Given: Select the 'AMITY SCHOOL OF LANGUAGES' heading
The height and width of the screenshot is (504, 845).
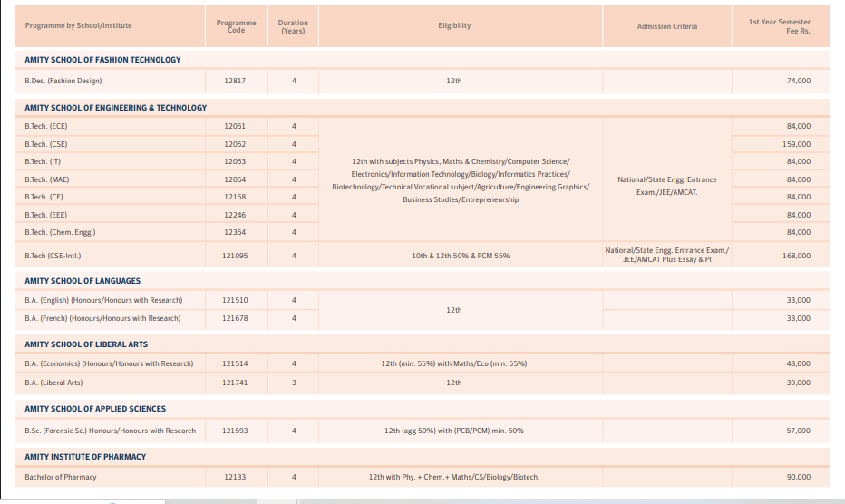Looking at the screenshot, I should tap(83, 281).
